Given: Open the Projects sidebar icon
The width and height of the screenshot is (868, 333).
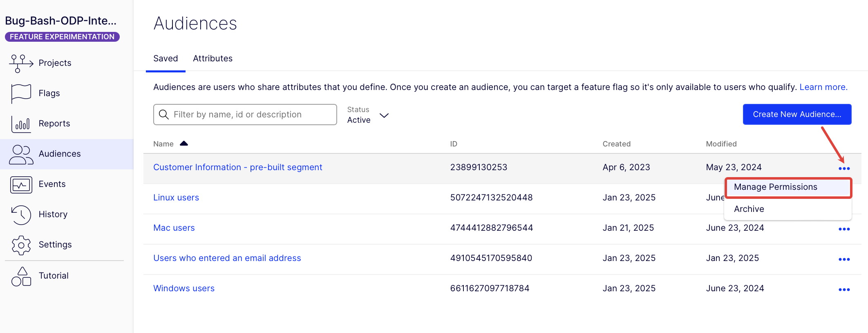Looking at the screenshot, I should click(x=21, y=63).
